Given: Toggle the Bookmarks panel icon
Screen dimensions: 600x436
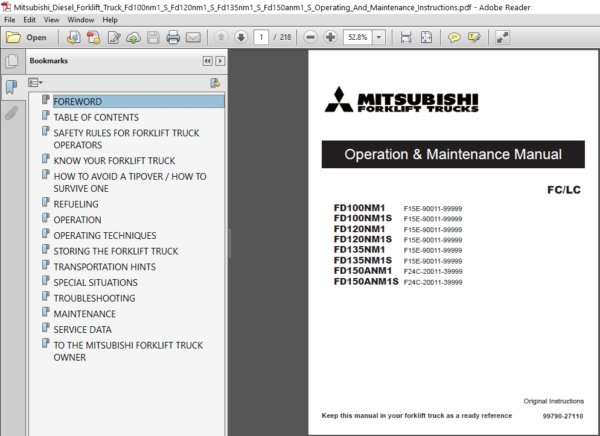Looking at the screenshot, I should [x=11, y=87].
